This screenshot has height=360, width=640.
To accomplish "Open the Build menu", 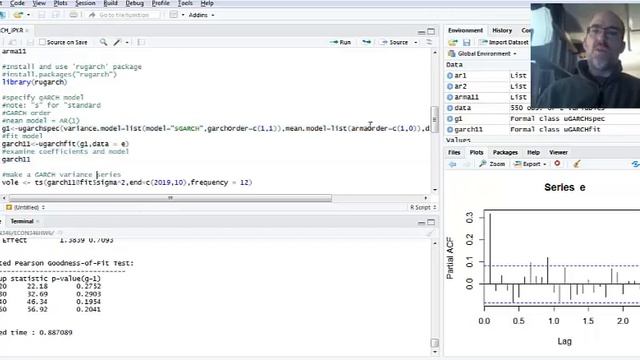I will (x=111, y=3).
